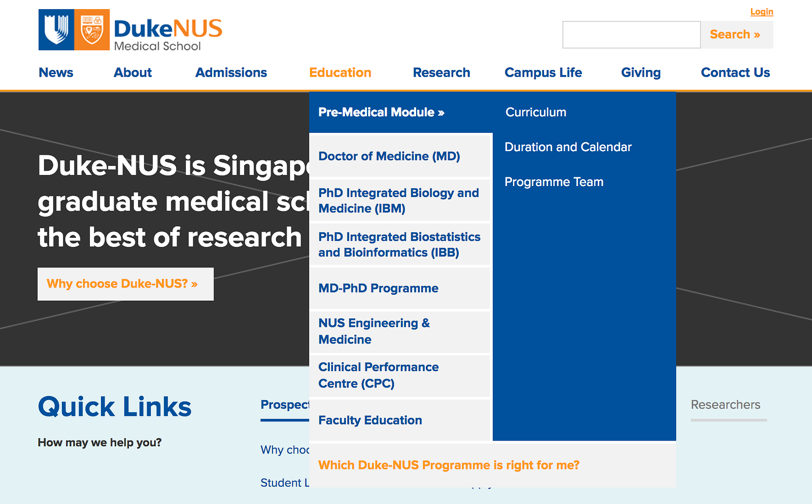This screenshot has height=504, width=812.
Task: Click the Duke-NUS Medical School wordmark
Action: click(168, 34)
